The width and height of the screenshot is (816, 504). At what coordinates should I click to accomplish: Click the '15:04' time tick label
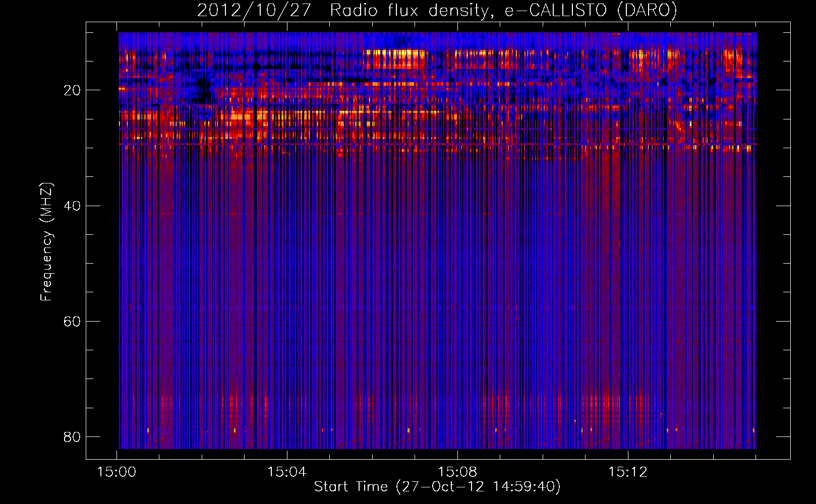click(287, 472)
